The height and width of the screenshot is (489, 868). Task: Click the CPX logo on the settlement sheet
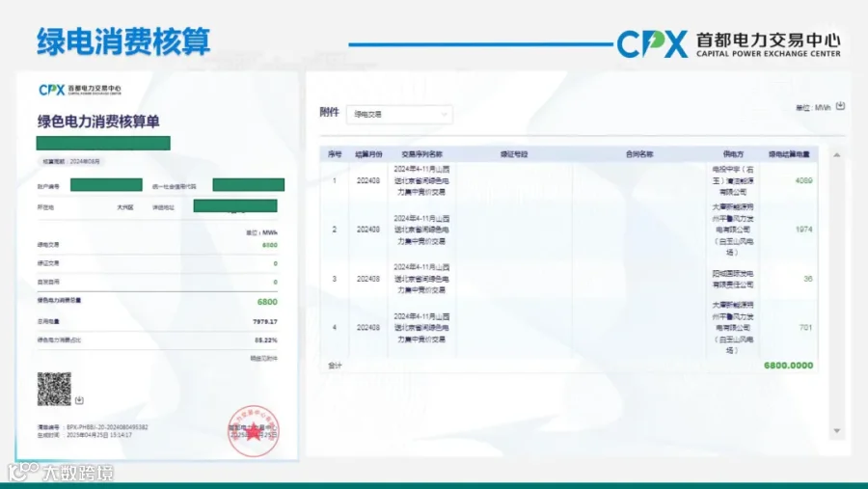pyautogui.click(x=80, y=90)
